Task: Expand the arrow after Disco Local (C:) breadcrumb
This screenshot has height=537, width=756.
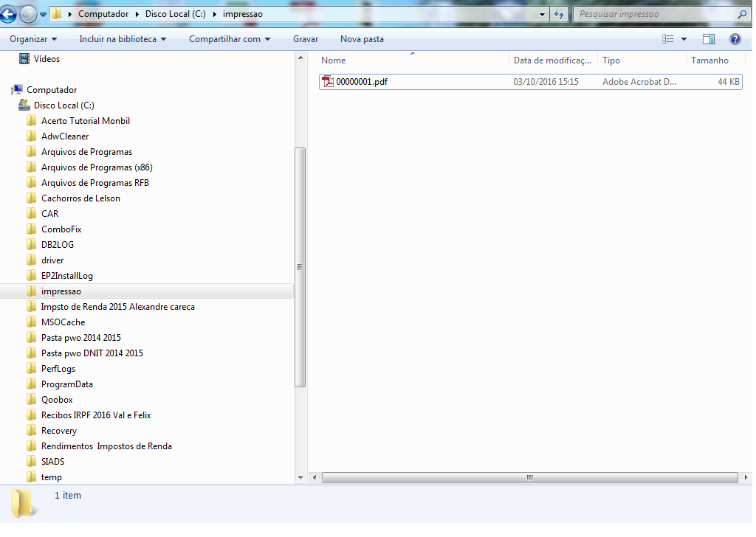Action: pos(215,14)
